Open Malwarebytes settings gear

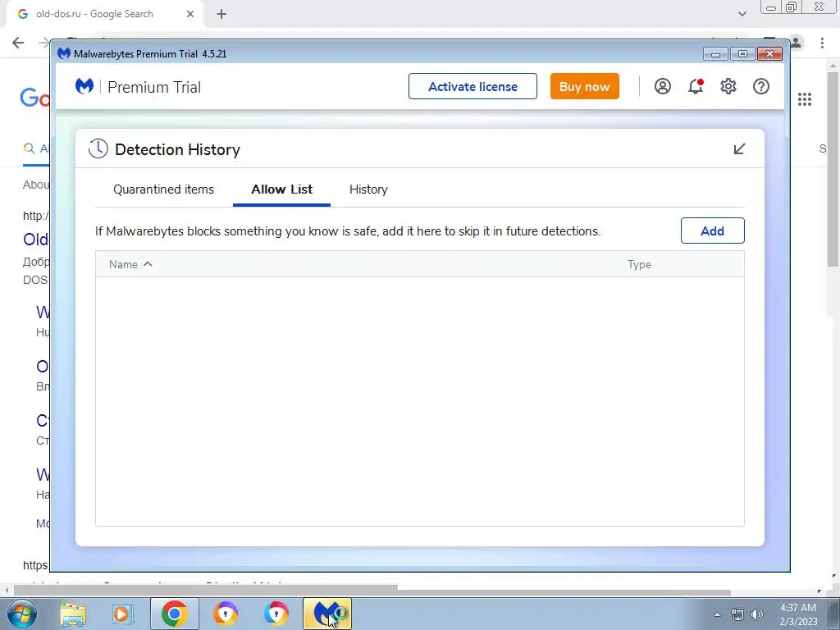(x=728, y=86)
